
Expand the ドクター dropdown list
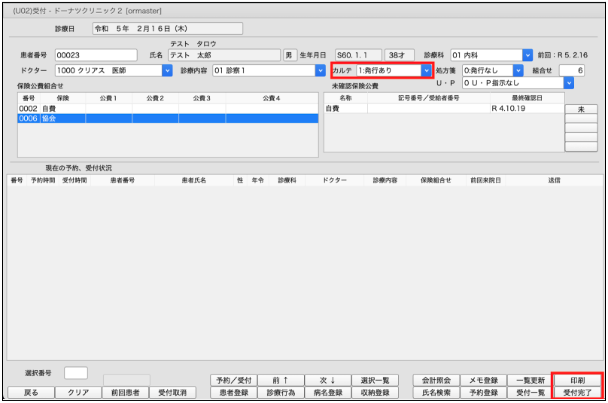(x=167, y=71)
